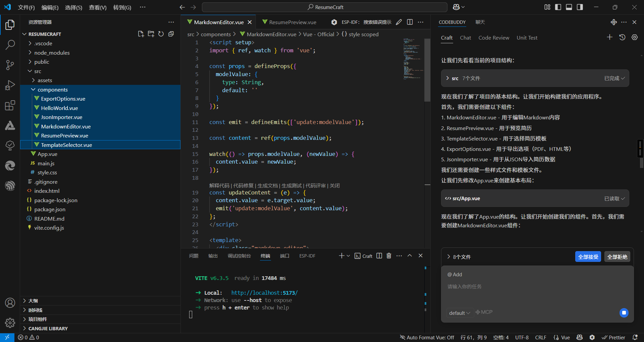Viewport: 644px width, 342px height.
Task: Open Accounts icon in activity bar
Action: click(10, 303)
